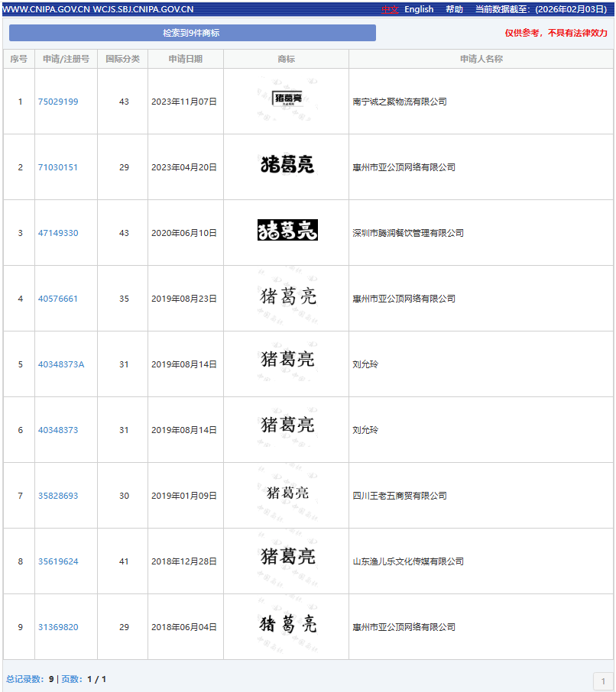The height and width of the screenshot is (692, 616).
Task: Open registration number 75029199
Action: pyautogui.click(x=58, y=102)
